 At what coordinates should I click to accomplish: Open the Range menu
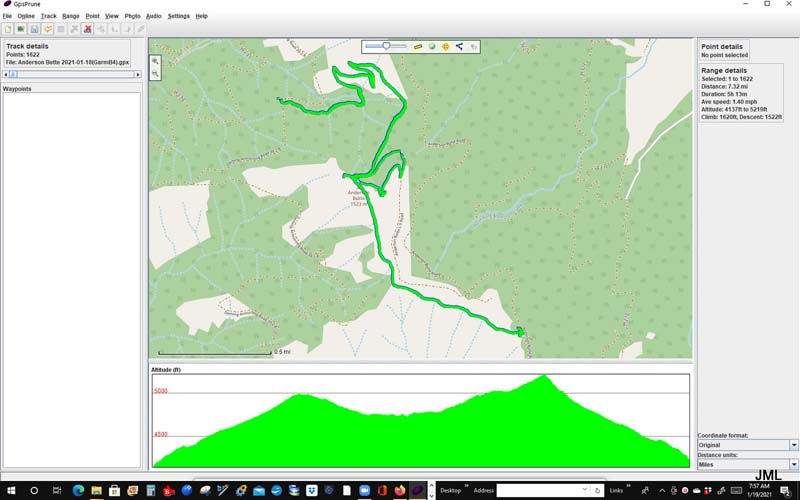pos(71,16)
